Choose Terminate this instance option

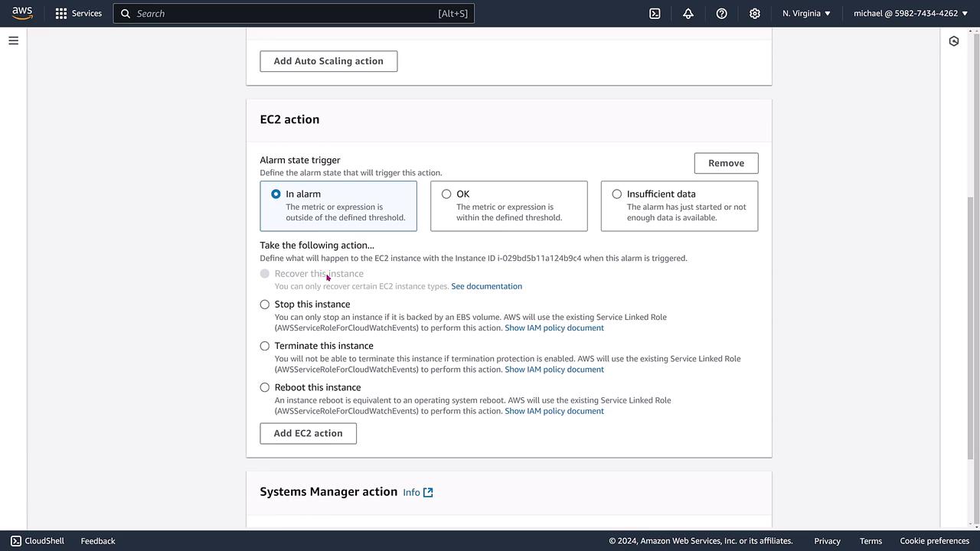265,346
